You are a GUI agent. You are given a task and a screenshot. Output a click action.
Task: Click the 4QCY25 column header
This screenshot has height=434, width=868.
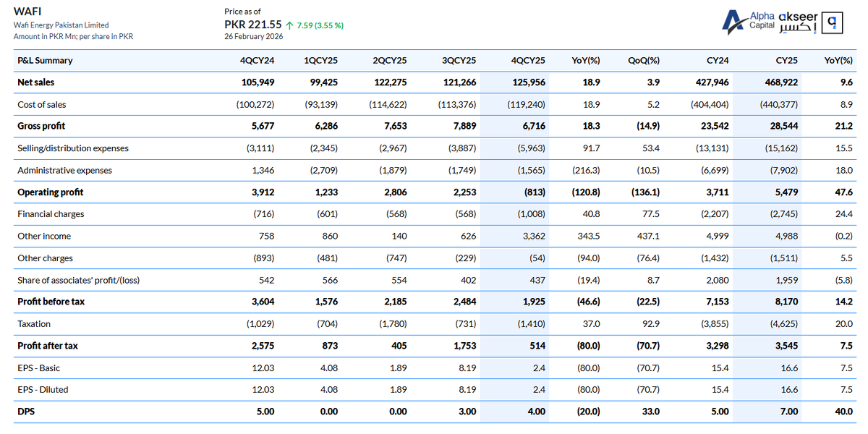click(x=528, y=61)
